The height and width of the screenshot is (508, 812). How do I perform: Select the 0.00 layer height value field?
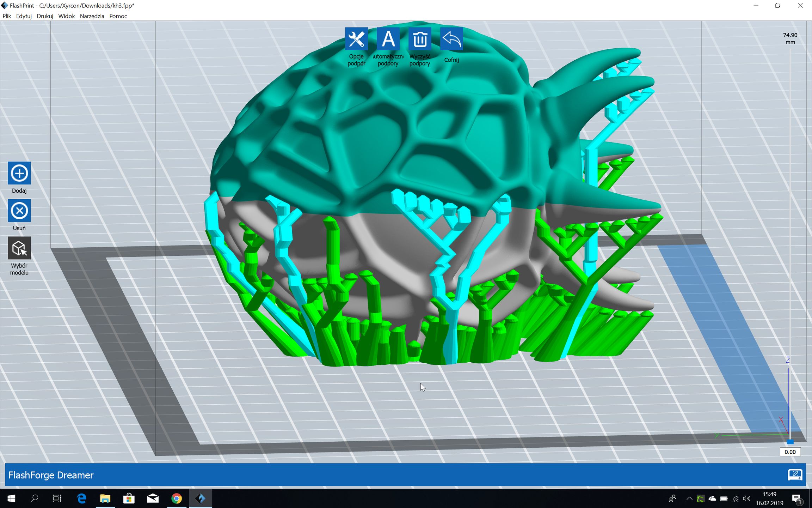791,452
